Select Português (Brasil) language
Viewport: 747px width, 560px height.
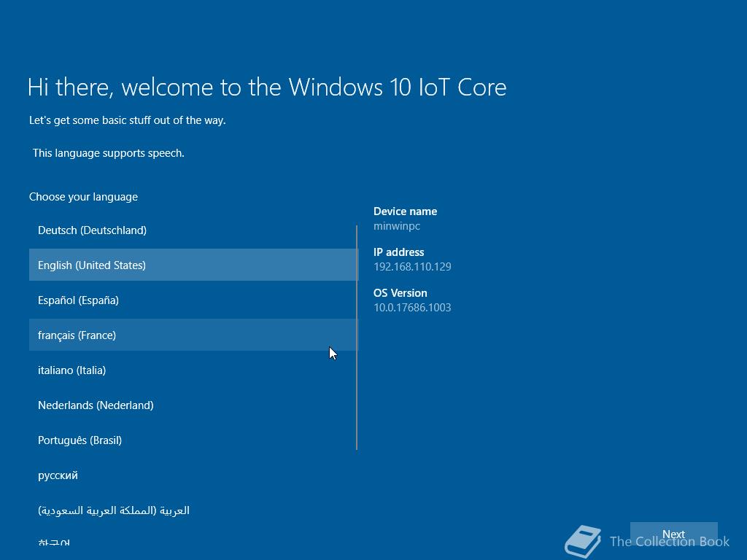[193, 440]
